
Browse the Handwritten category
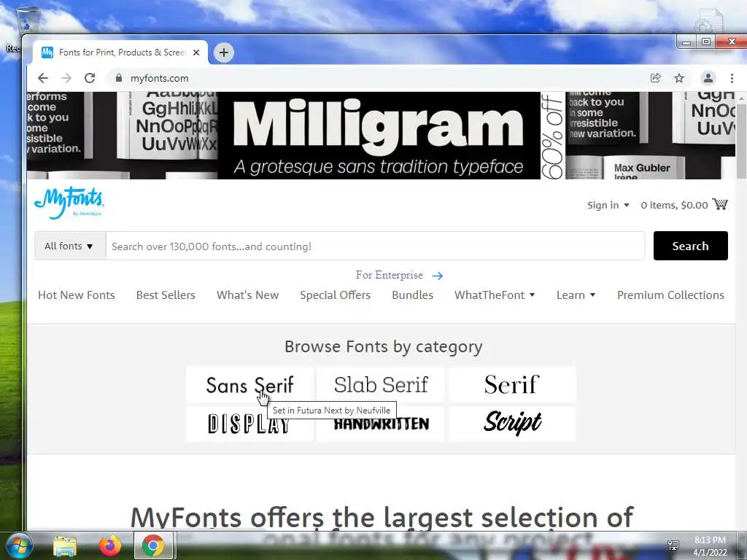coord(381,424)
